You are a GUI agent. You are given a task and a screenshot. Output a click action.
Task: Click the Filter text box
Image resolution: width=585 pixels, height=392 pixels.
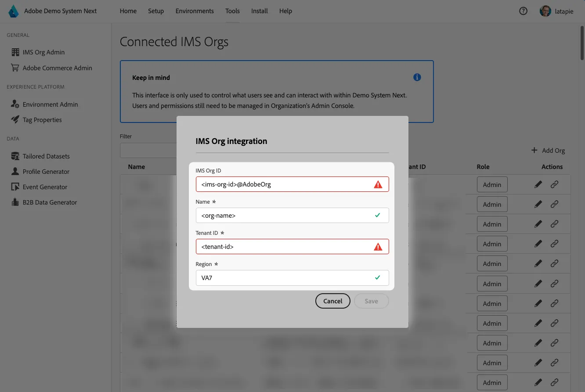(x=148, y=150)
